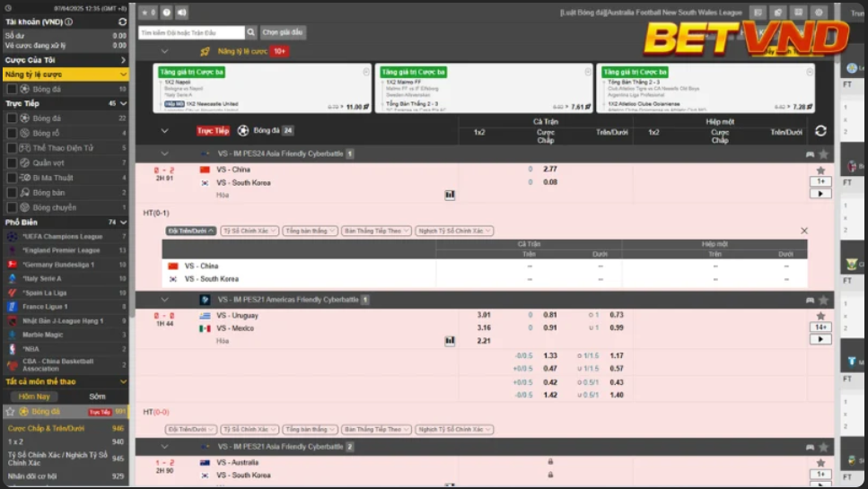
Task: Click the team or match search field
Action: (x=190, y=32)
